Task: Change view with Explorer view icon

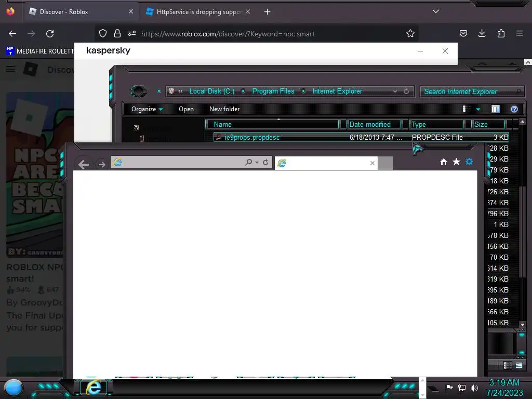Action: coord(467,109)
